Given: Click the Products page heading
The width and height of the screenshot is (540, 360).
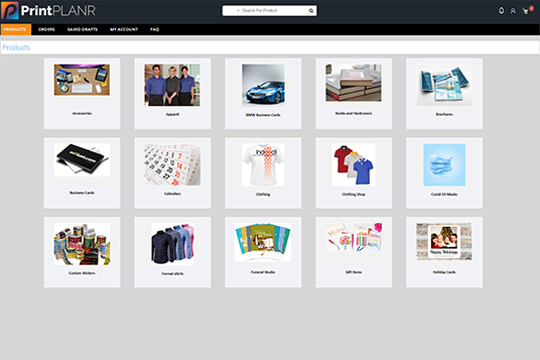Looking at the screenshot, I should point(16,48).
